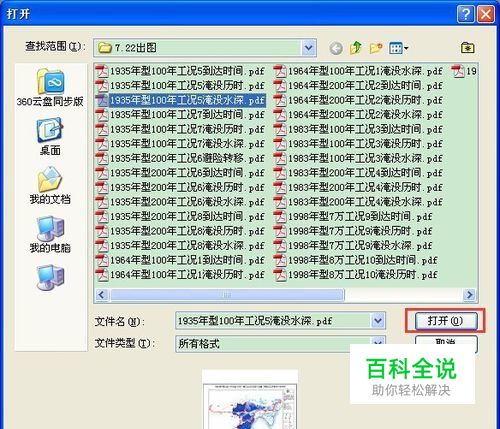Select 1935年型200年工况6淹没历时.pdf

point(180,187)
